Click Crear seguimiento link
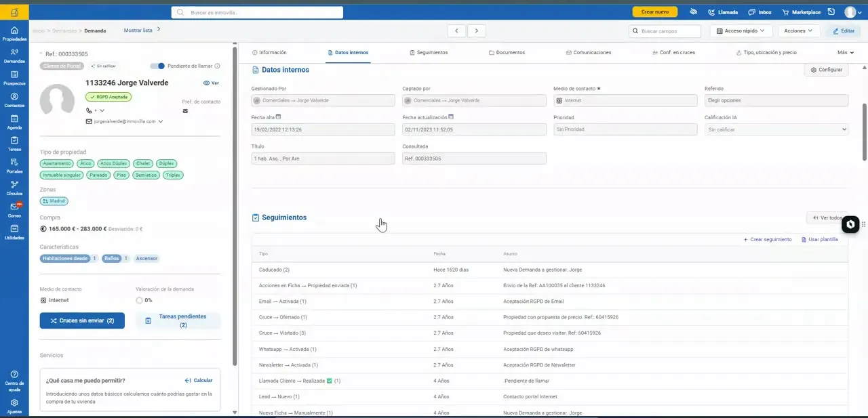 click(767, 240)
